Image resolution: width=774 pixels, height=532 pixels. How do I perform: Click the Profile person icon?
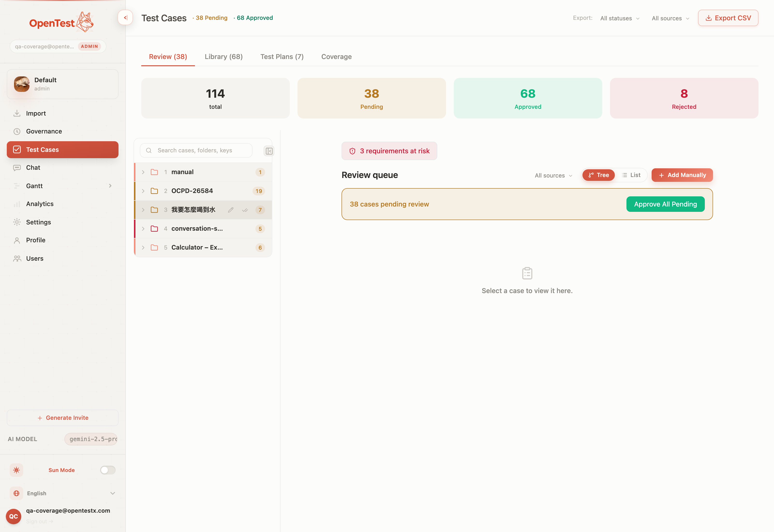(x=17, y=240)
